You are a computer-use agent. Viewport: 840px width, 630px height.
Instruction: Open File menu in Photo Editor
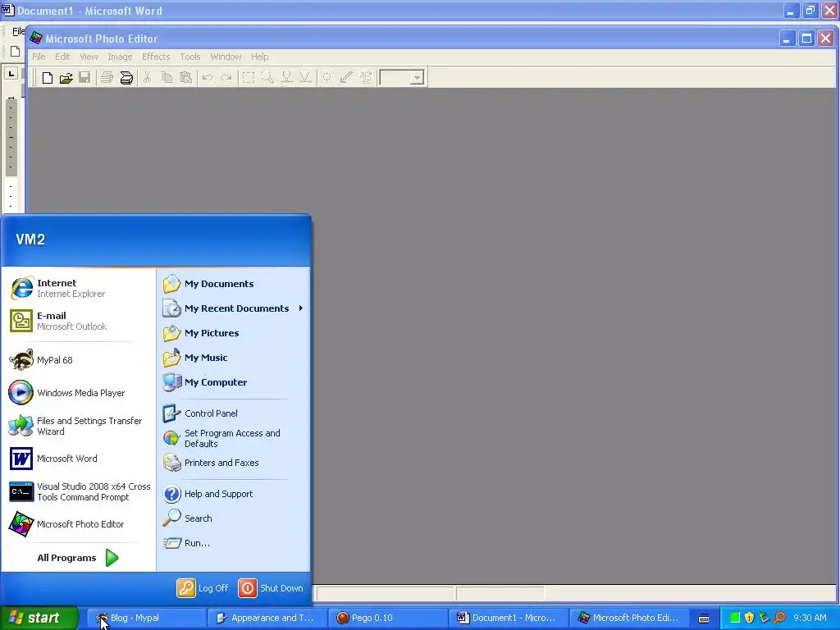point(39,57)
